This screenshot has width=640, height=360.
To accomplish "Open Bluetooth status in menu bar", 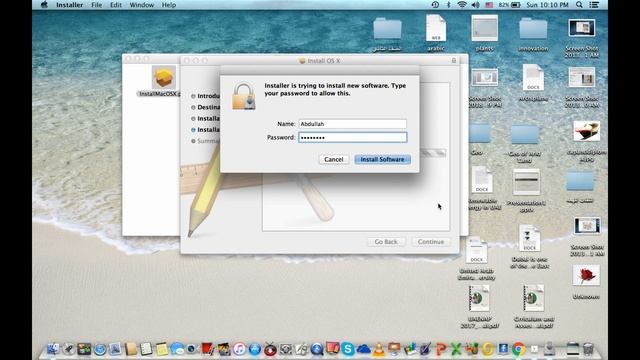I will [448, 4].
